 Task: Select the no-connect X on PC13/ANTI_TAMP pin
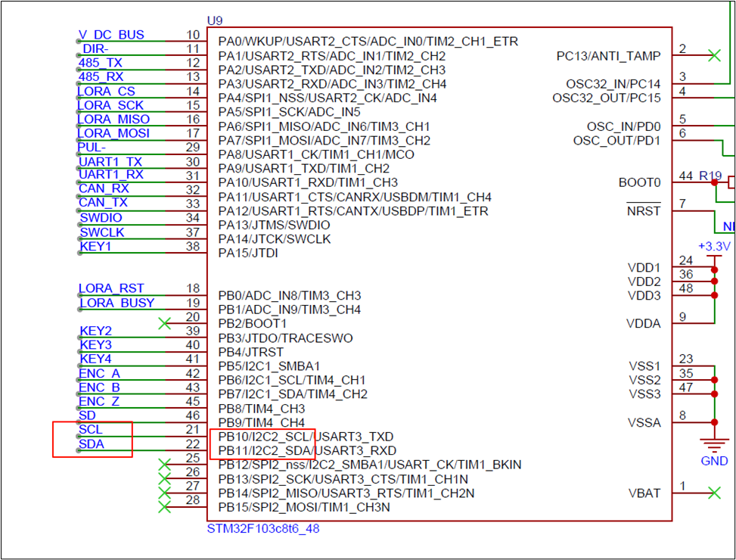[713, 55]
